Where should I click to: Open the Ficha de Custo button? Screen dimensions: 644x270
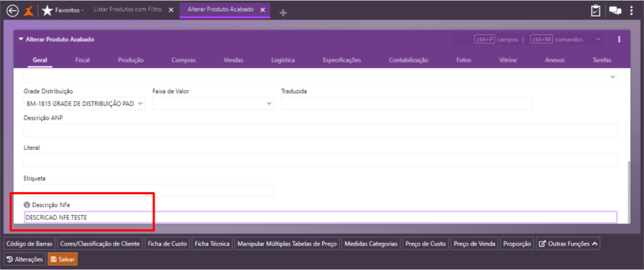pos(167,244)
